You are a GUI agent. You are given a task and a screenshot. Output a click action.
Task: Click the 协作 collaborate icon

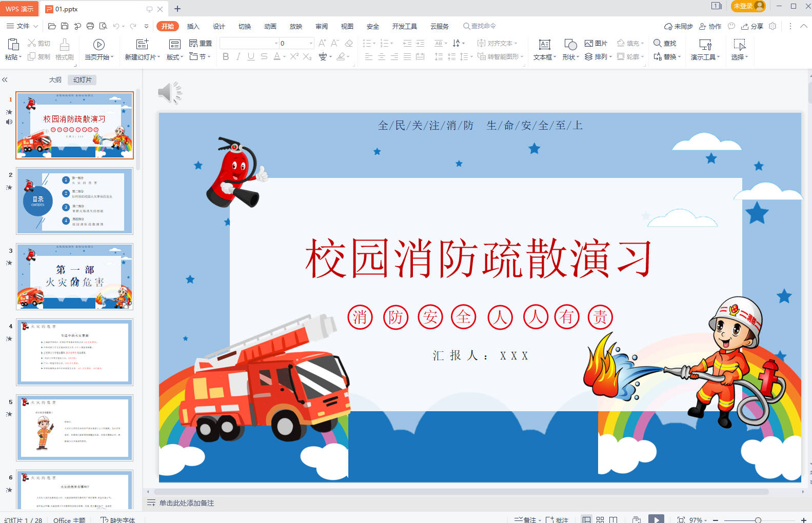pyautogui.click(x=710, y=26)
